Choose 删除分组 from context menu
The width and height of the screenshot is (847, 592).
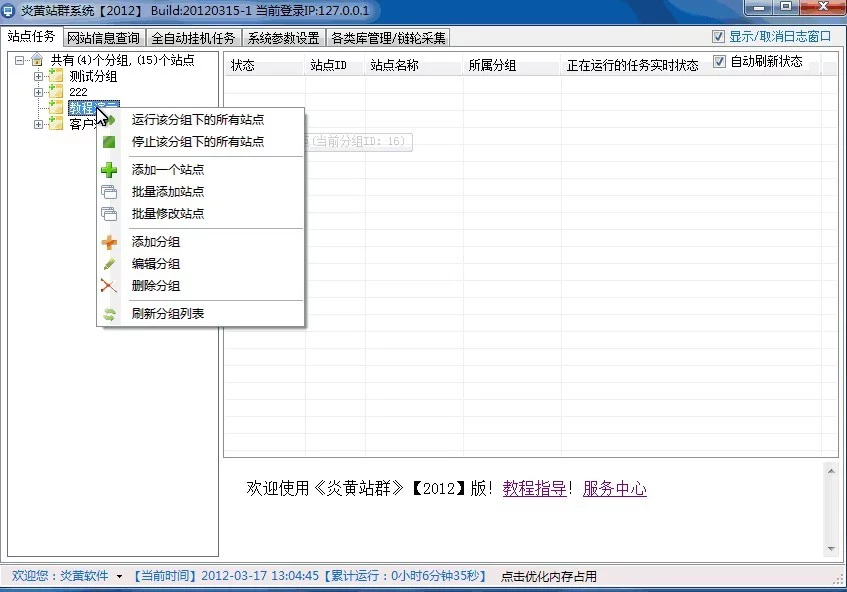click(200, 286)
